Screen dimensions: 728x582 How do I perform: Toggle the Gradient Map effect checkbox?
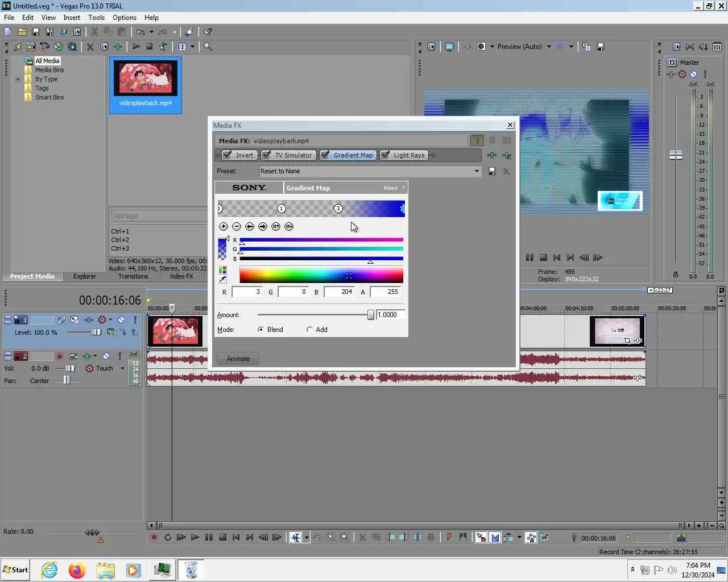[325, 155]
